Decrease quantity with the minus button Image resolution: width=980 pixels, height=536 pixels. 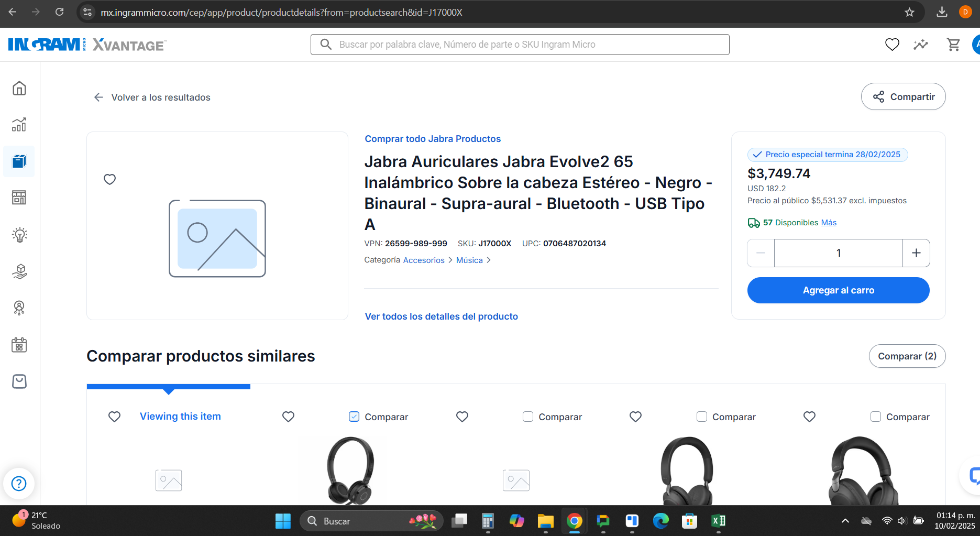(761, 253)
